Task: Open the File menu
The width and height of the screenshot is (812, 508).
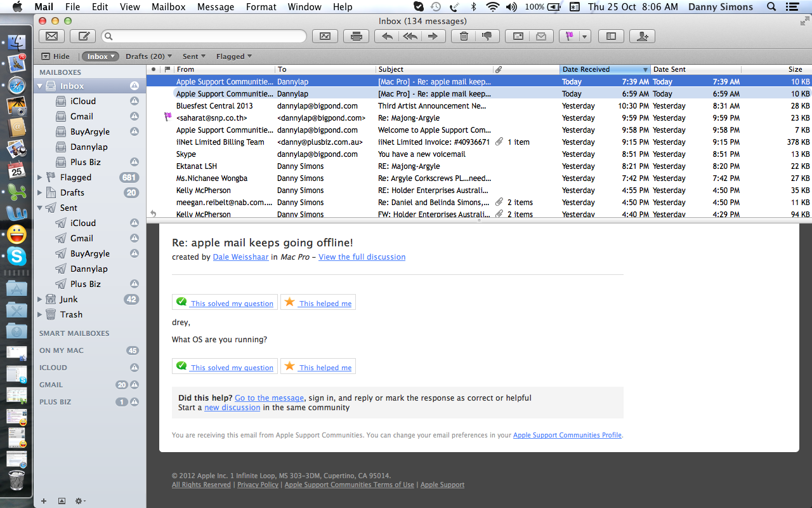Action: (x=72, y=7)
